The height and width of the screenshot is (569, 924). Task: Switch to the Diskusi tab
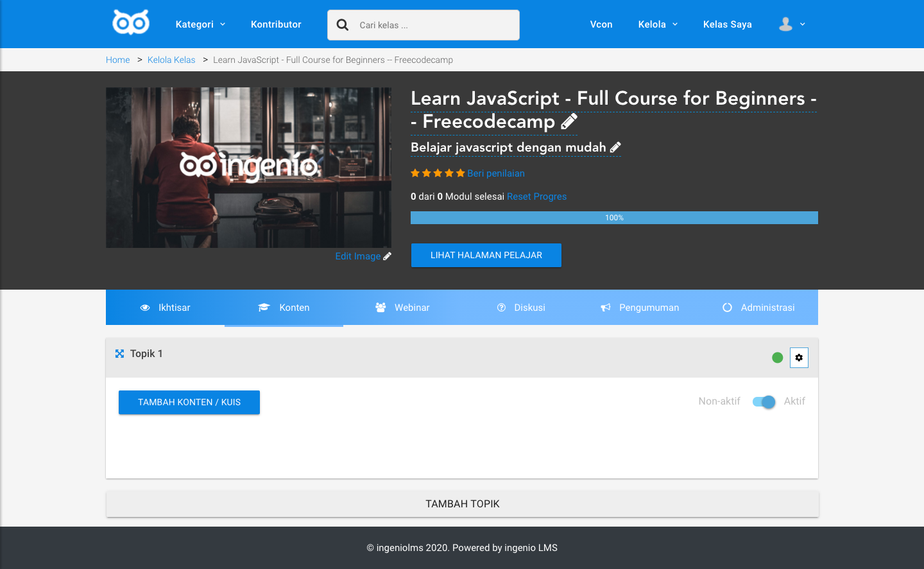point(521,308)
